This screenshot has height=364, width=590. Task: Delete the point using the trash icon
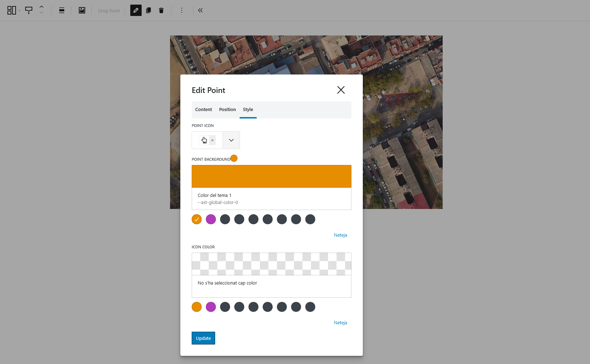(x=161, y=10)
